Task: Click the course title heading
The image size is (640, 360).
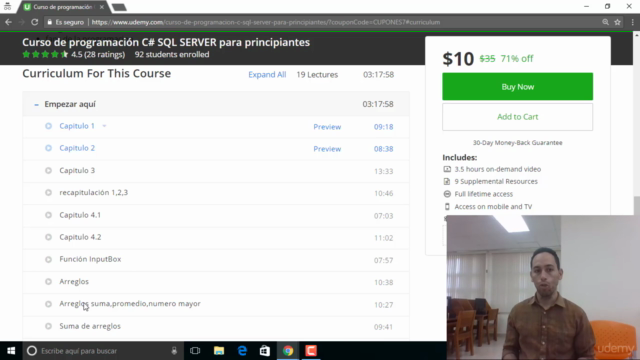Action: click(166, 42)
